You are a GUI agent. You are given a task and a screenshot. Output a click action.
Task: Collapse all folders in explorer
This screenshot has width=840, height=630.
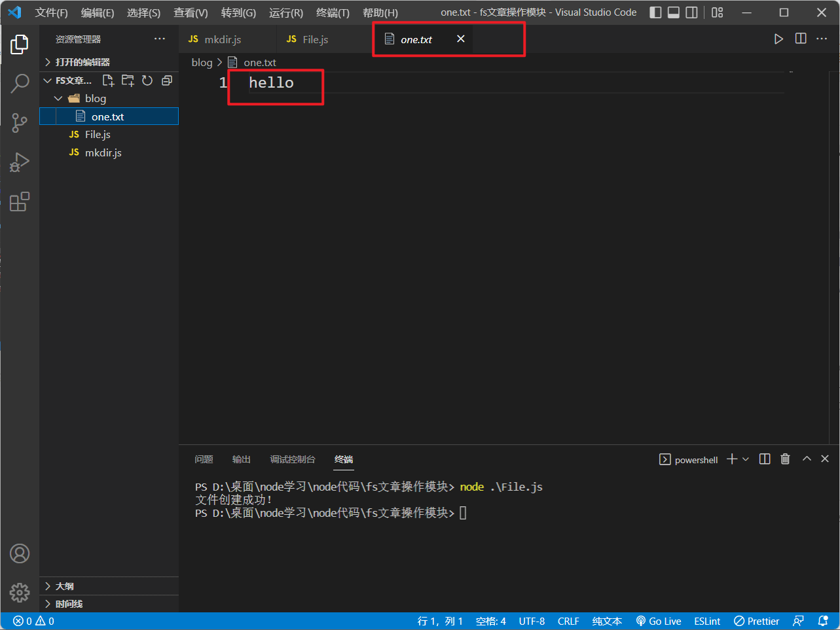pyautogui.click(x=167, y=80)
